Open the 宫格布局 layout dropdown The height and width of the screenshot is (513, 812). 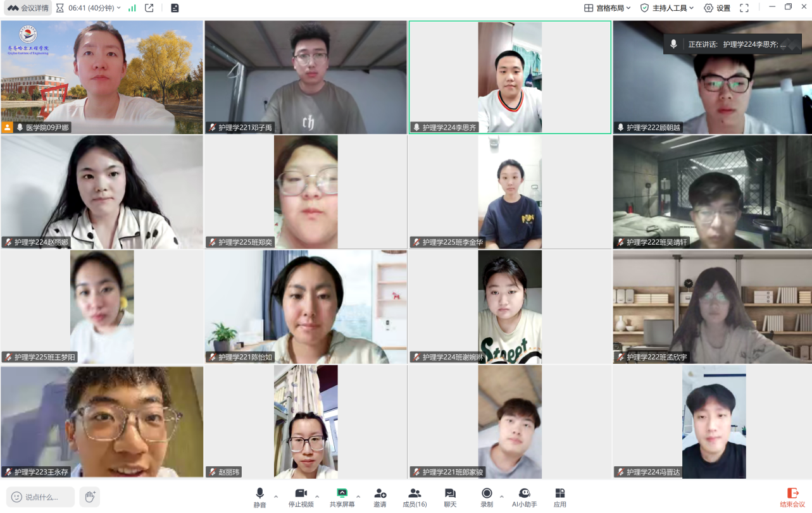click(x=607, y=8)
